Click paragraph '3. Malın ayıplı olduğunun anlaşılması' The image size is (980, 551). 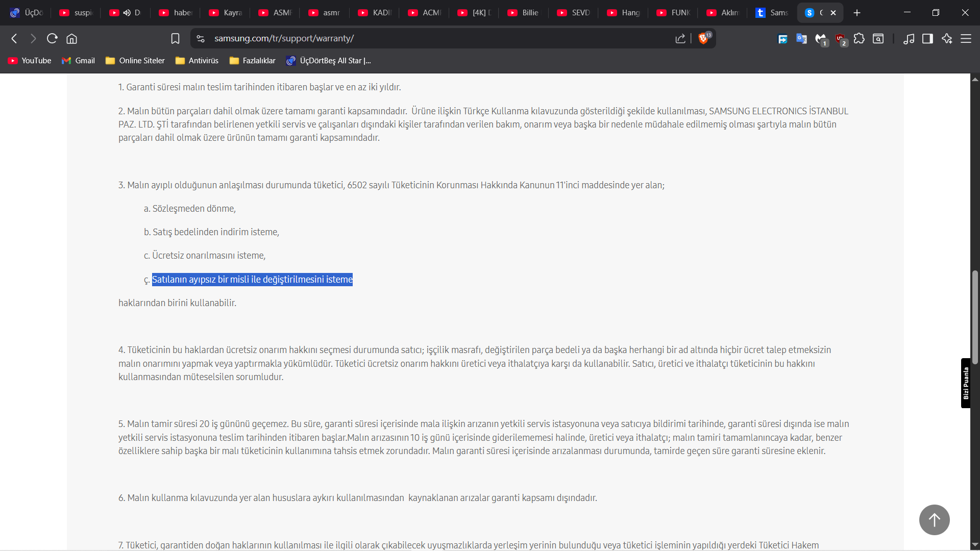pos(391,185)
